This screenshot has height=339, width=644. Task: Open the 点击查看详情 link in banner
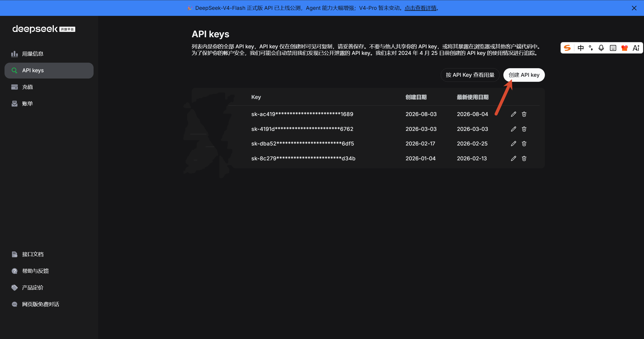pyautogui.click(x=420, y=8)
